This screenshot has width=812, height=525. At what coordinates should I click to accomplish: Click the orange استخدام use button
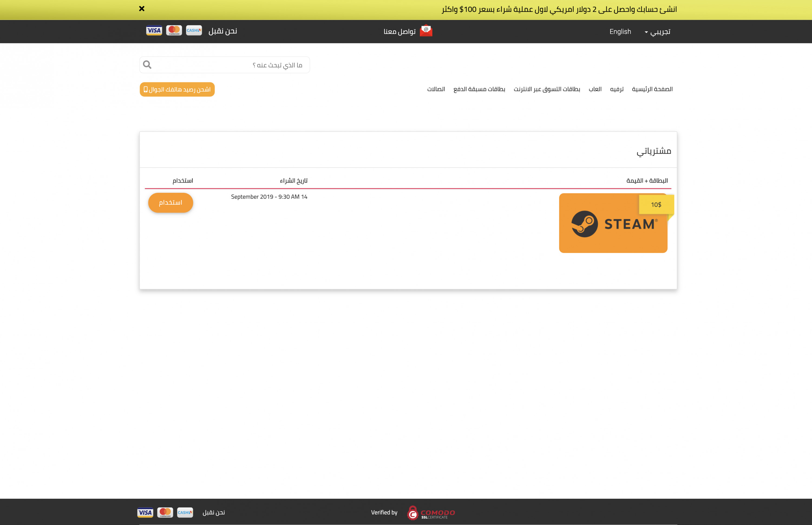tap(171, 203)
